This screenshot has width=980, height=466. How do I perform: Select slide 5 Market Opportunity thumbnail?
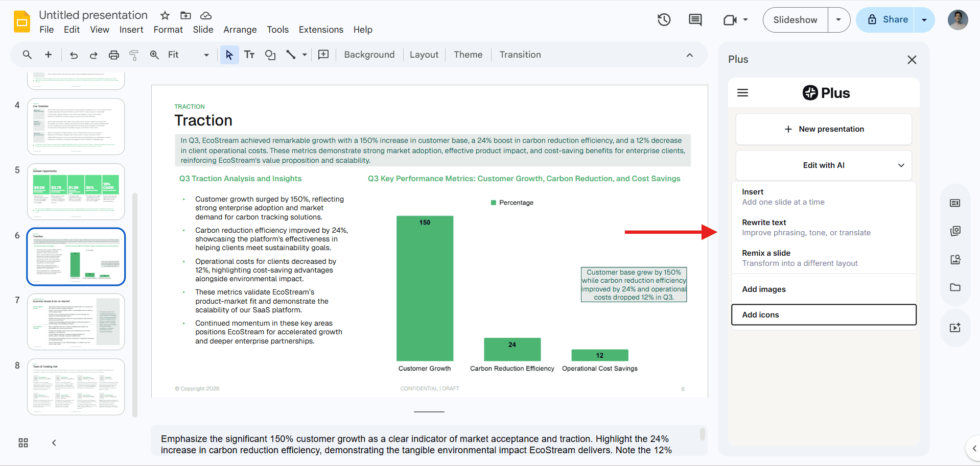pyautogui.click(x=76, y=192)
